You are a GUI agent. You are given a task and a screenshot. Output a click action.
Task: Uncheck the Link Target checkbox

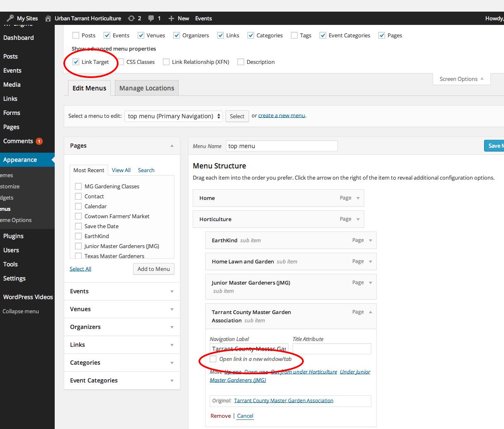(x=76, y=62)
